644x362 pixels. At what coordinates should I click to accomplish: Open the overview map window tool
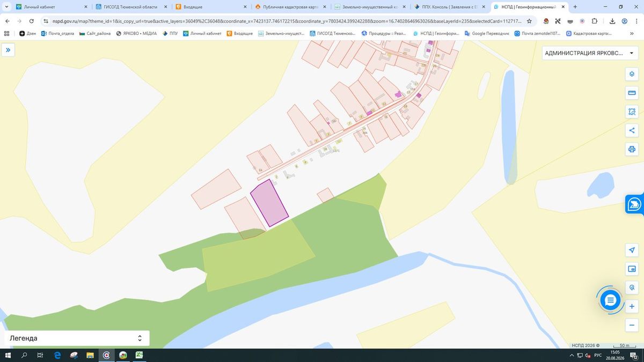[x=632, y=269]
